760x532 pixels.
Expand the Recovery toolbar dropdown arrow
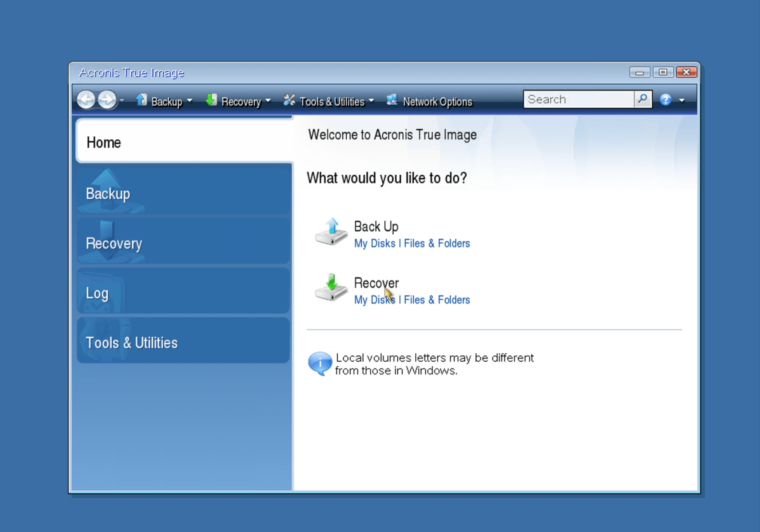point(268,101)
